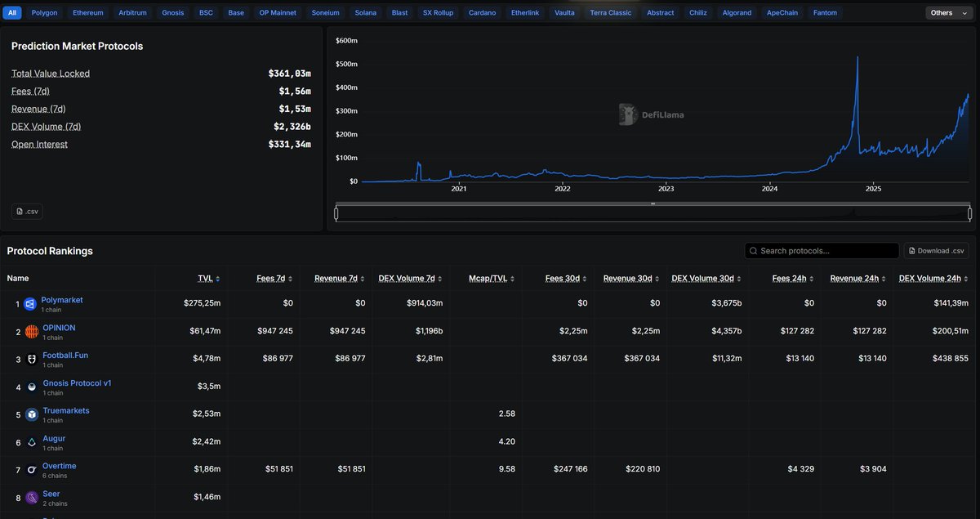The image size is (980, 519).
Task: Sort by the TVL column arrow icon
Action: tap(218, 279)
